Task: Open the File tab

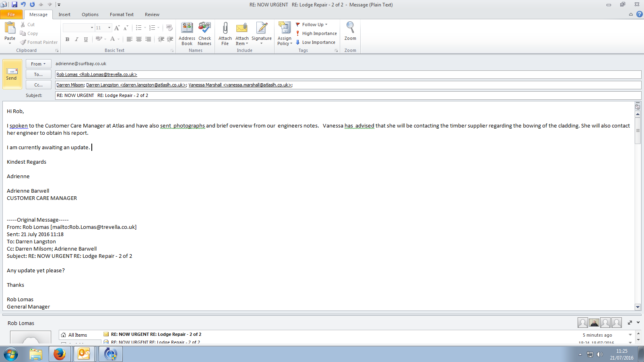Action: (x=11, y=14)
